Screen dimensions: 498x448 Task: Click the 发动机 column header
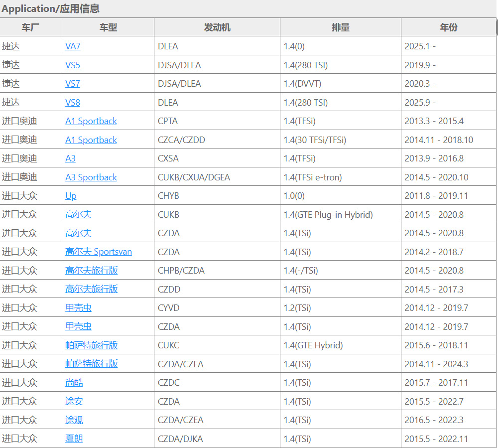click(x=217, y=27)
